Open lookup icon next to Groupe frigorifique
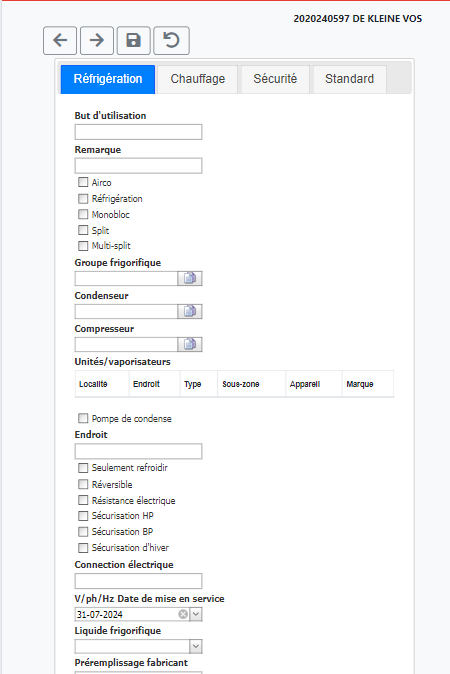This screenshot has height=674, width=450. tap(190, 279)
